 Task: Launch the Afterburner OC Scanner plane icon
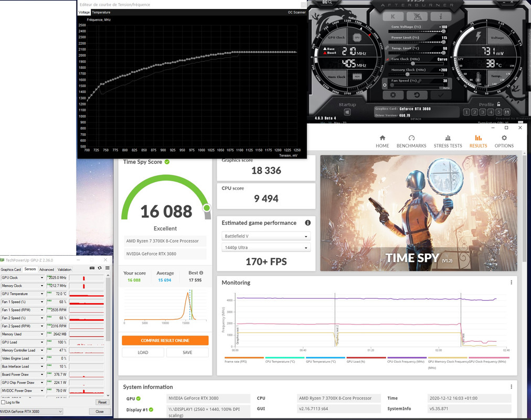pos(417,16)
